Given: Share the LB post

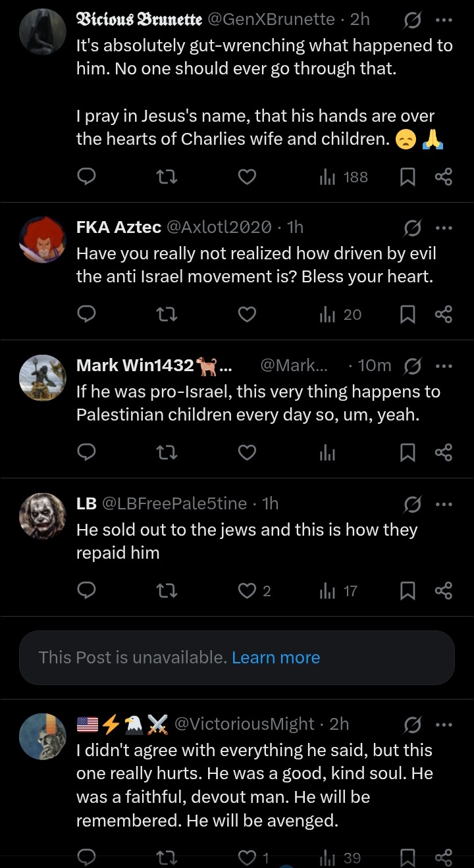Looking at the screenshot, I should pos(444,591).
